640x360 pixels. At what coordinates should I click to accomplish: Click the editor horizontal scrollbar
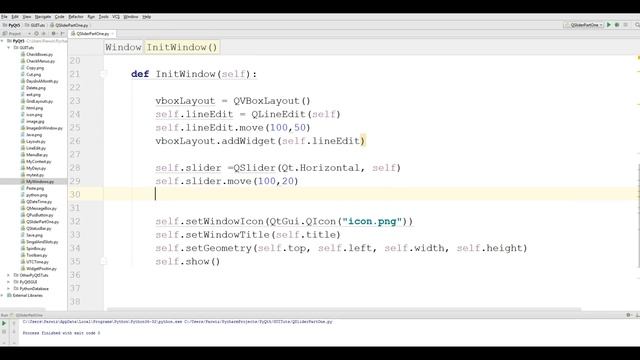343,309
